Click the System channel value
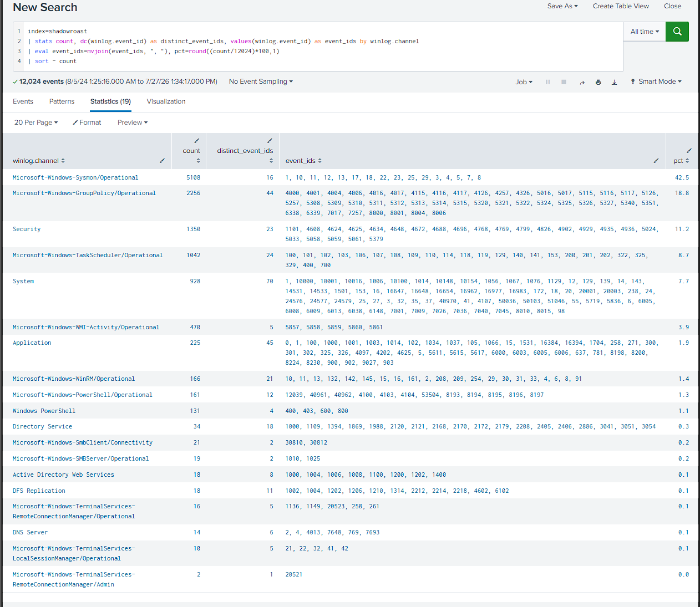The image size is (700, 607). 23,282
